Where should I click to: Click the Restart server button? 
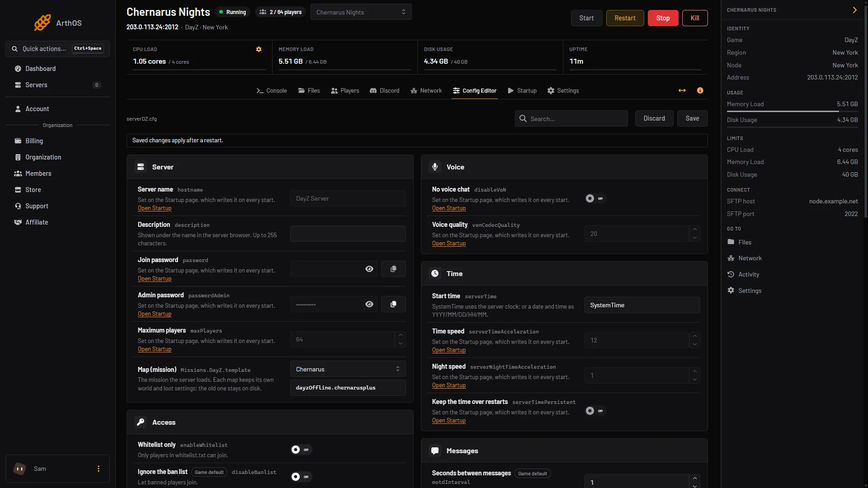click(x=625, y=18)
